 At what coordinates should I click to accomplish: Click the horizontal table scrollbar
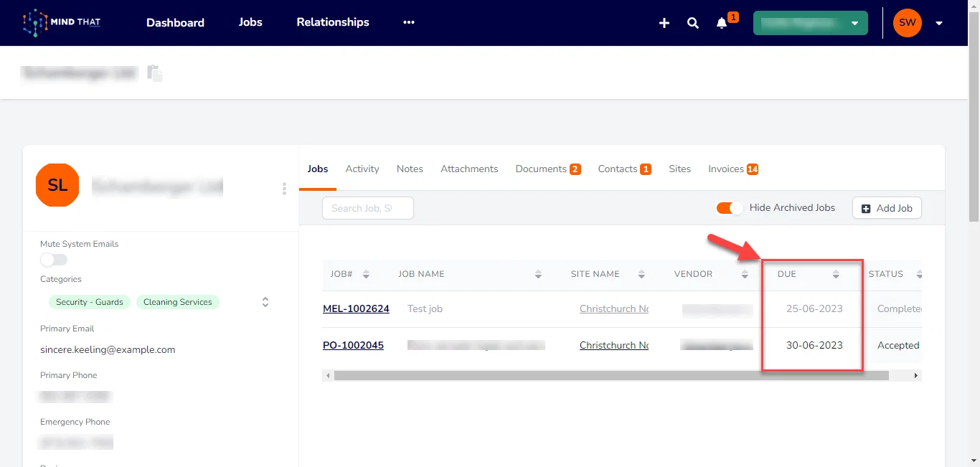(611, 375)
